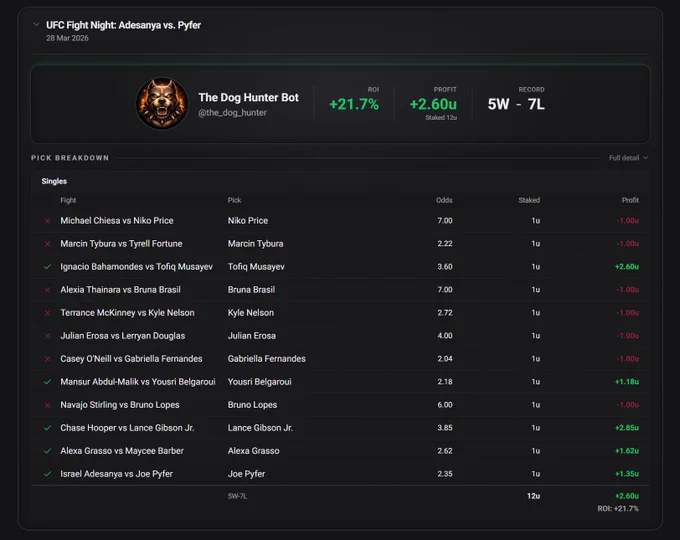
Task: Click the 'UFC Fight Night: Adesanya vs. Pyfer' title
Action: [x=124, y=25]
